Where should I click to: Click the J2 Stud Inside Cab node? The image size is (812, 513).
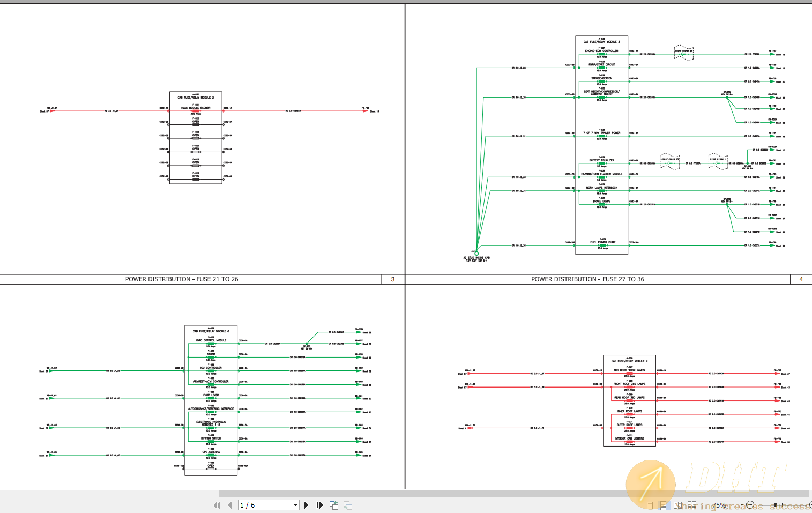pos(476,253)
